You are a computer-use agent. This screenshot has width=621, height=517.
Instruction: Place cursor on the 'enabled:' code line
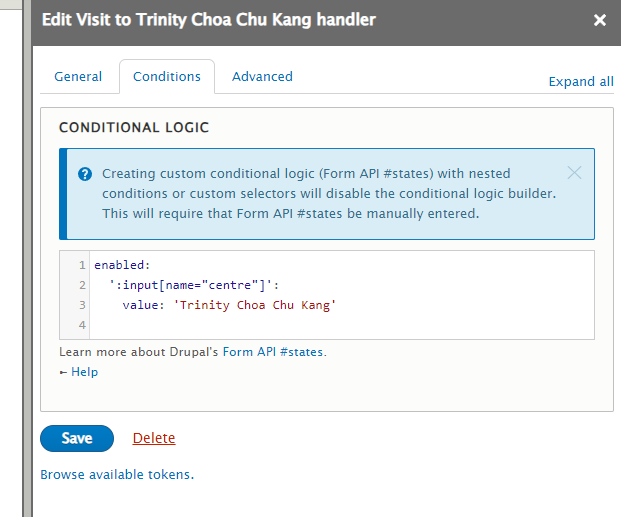coord(121,265)
